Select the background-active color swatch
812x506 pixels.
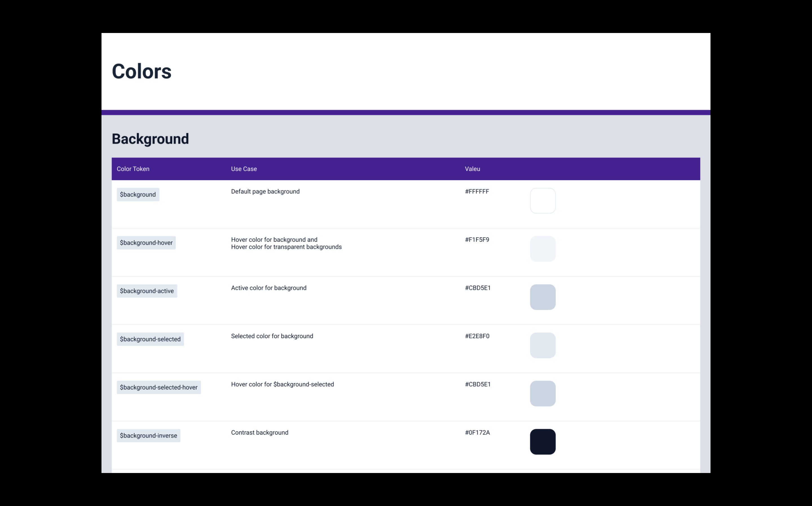click(x=542, y=297)
